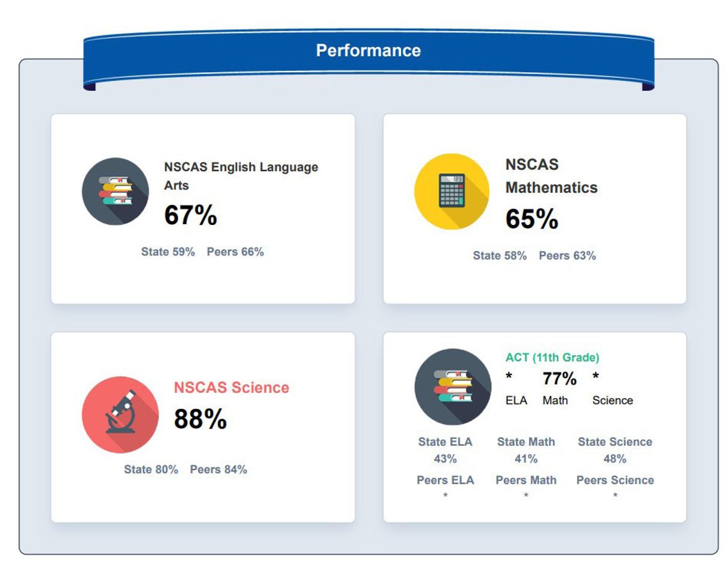Viewport: 728px width, 566px height.
Task: Click the Performance banner ribbon
Action: point(368,50)
